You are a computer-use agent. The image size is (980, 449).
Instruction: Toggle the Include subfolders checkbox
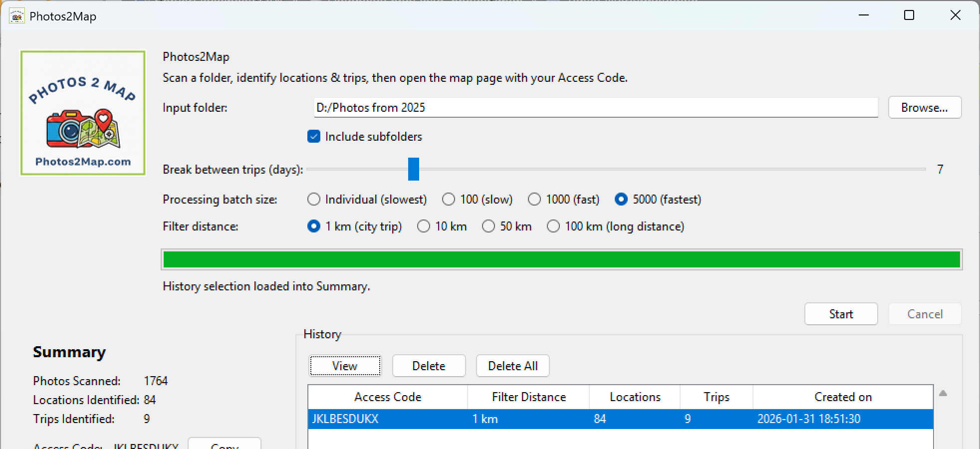(x=314, y=137)
